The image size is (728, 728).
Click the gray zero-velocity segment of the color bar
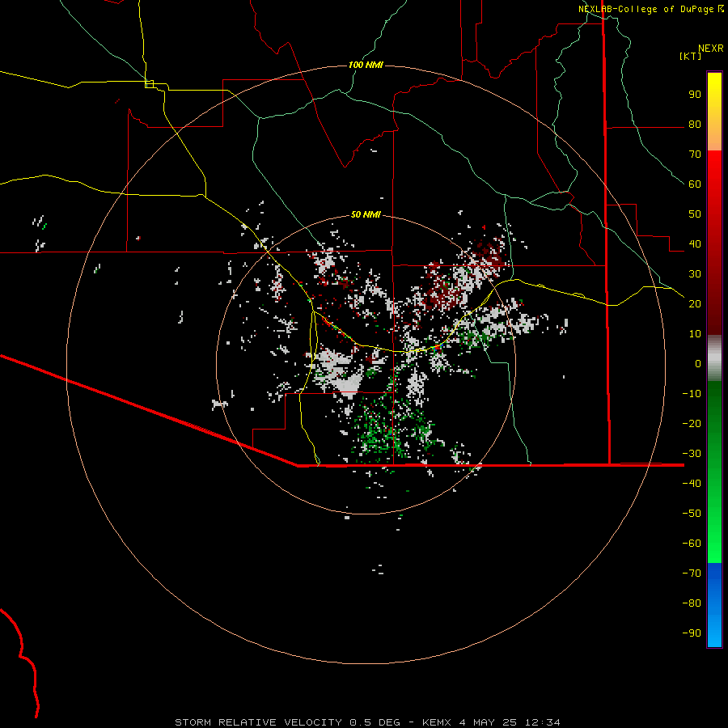(714, 358)
